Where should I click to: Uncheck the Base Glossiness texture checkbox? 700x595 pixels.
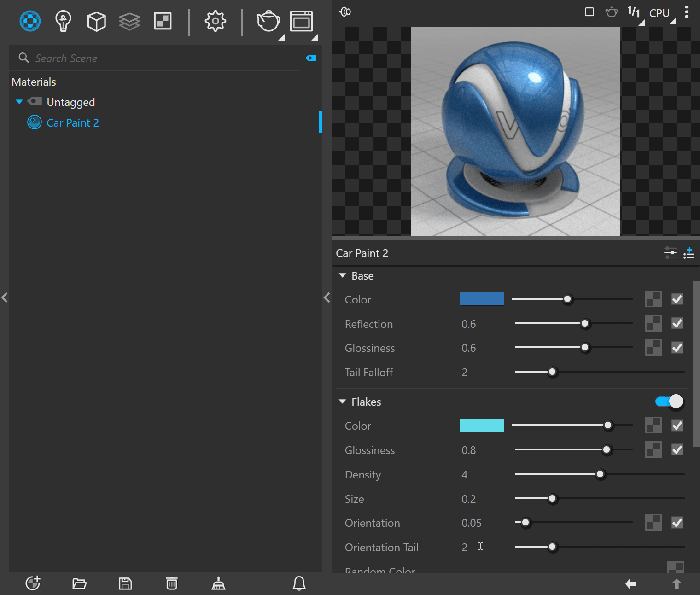point(677,347)
